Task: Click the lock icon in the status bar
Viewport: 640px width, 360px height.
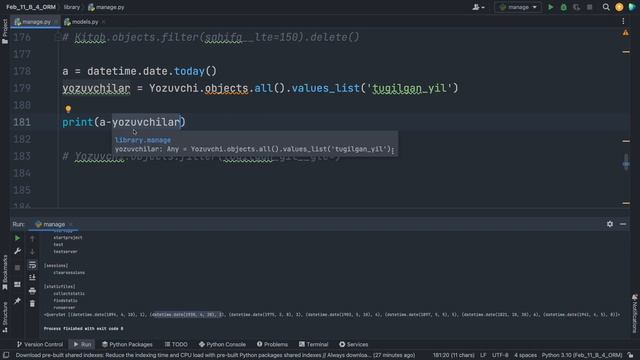Action: (x=631, y=355)
